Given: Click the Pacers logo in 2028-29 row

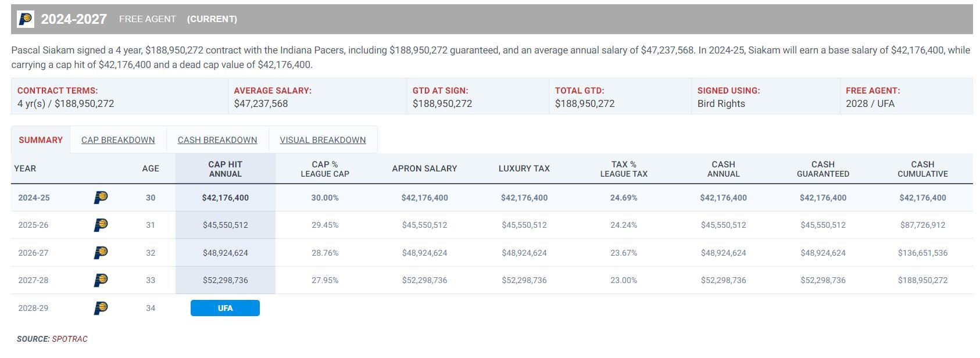Looking at the screenshot, I should (101, 308).
